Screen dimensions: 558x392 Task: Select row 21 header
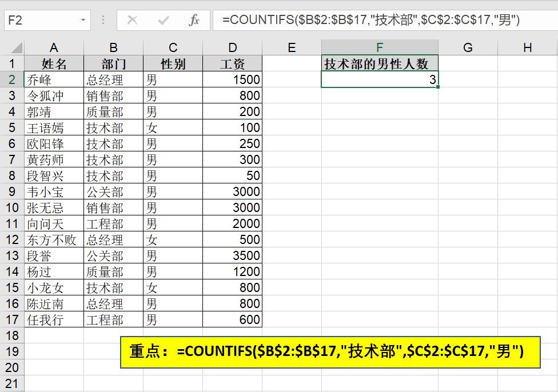pyautogui.click(x=12, y=383)
